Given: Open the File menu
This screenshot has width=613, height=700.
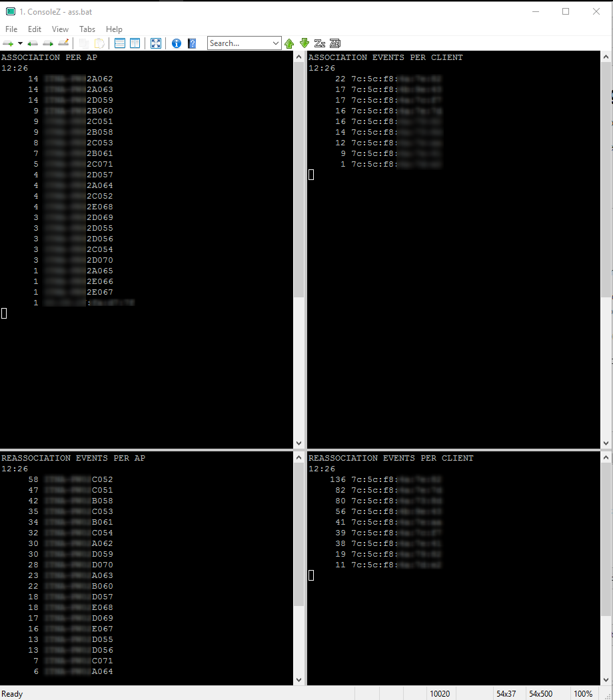Looking at the screenshot, I should click(11, 29).
